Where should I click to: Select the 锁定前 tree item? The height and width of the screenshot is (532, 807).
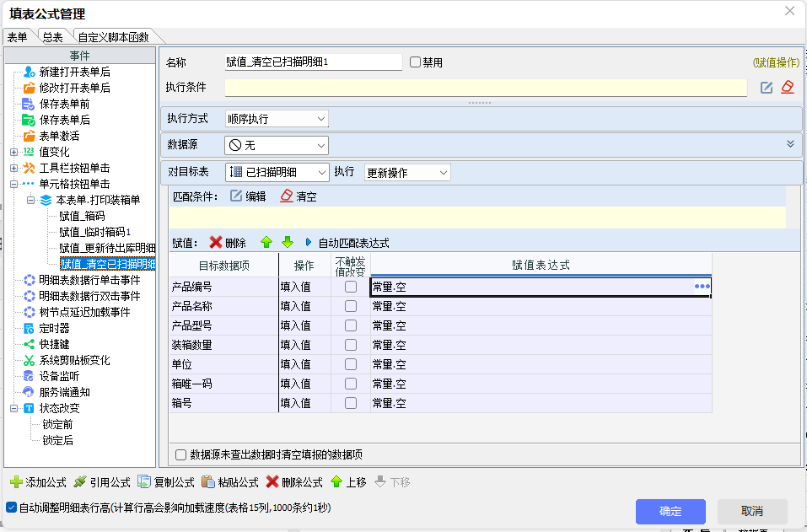tap(57, 424)
